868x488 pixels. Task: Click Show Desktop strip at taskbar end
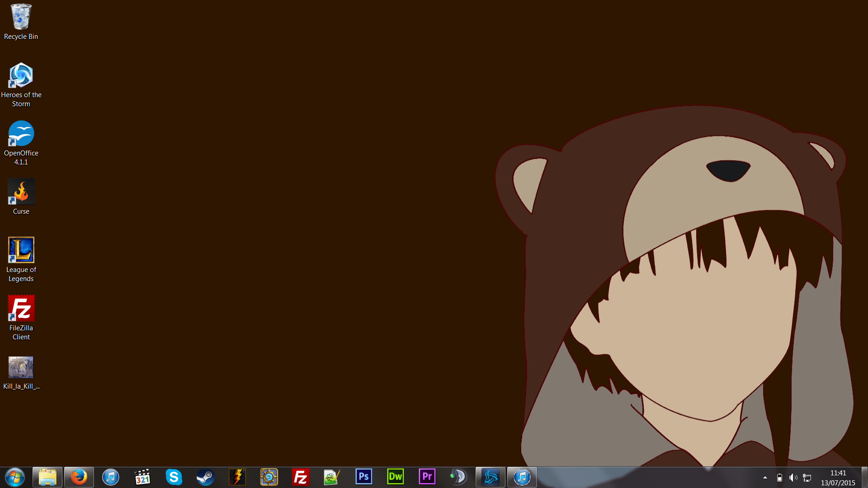pyautogui.click(x=864, y=477)
